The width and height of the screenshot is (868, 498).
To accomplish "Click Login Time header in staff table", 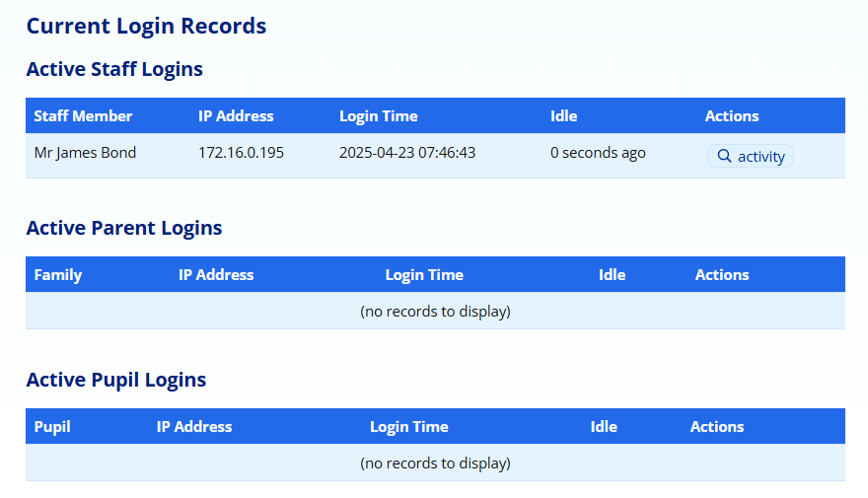I will pyautogui.click(x=379, y=115).
